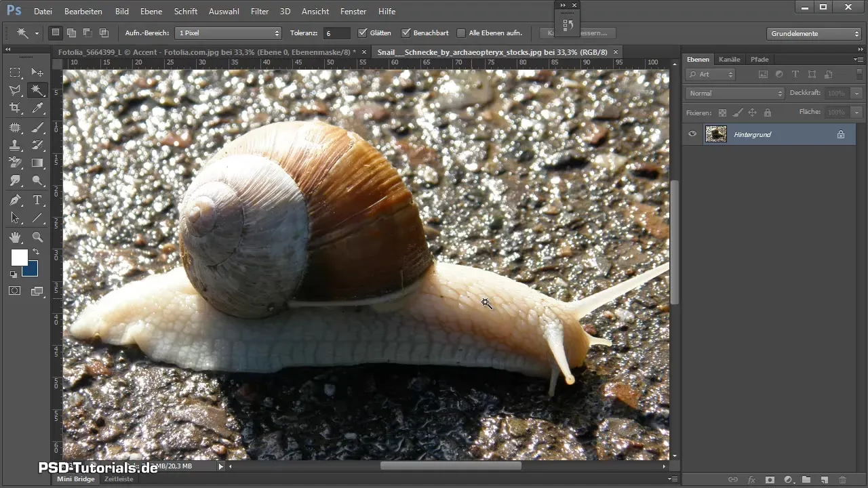Select the Clone Stamp tool
Viewport: 868px width, 488px height.
pyautogui.click(x=15, y=144)
